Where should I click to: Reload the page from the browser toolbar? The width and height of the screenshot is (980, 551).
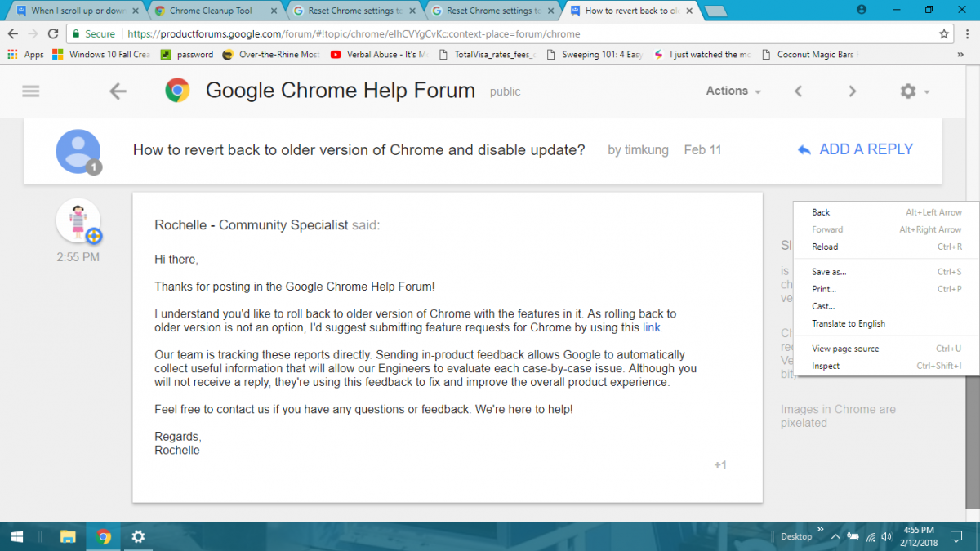tap(53, 33)
